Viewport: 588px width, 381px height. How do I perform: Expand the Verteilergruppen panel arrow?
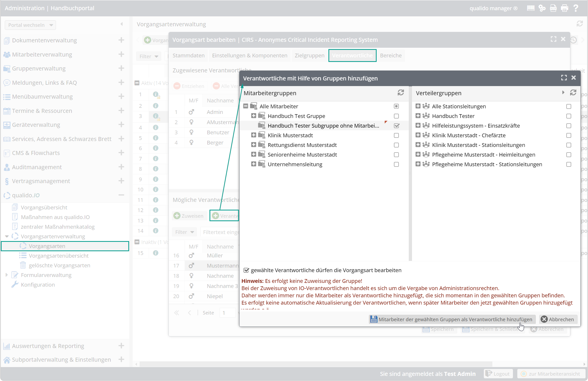coord(563,93)
